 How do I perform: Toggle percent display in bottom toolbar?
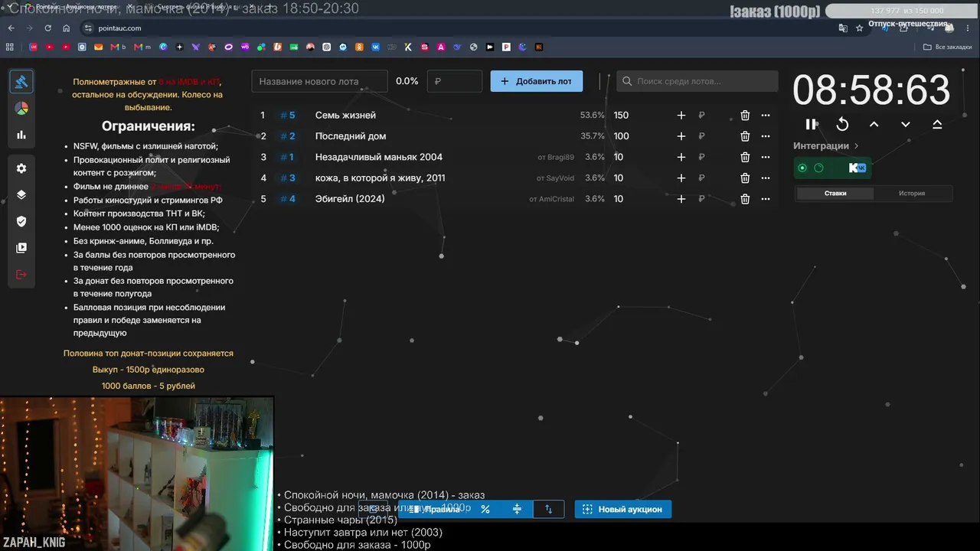(485, 509)
